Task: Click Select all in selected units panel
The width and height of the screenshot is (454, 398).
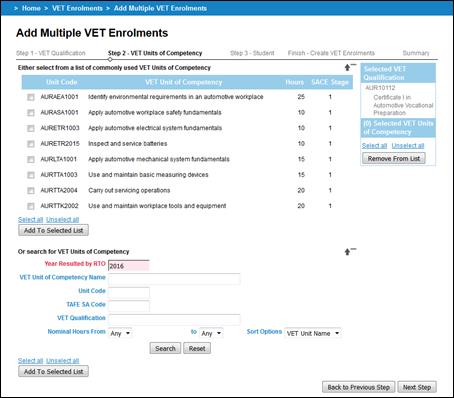Action: coord(374,146)
